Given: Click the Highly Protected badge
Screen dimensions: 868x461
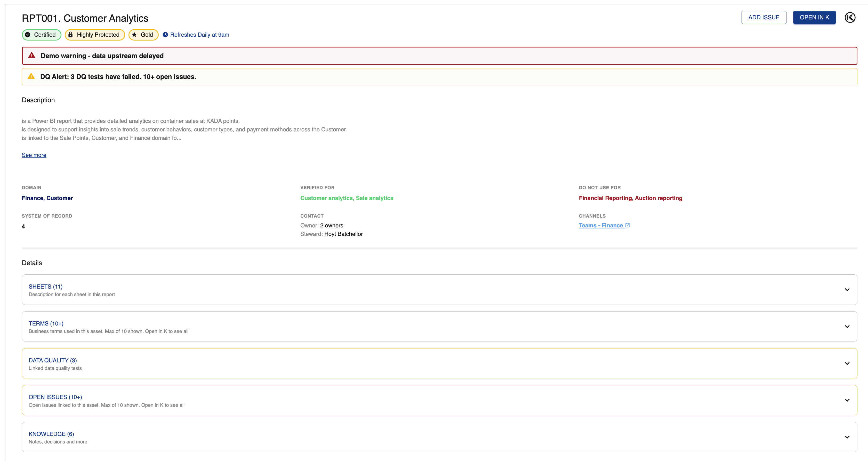Looking at the screenshot, I should (x=95, y=35).
